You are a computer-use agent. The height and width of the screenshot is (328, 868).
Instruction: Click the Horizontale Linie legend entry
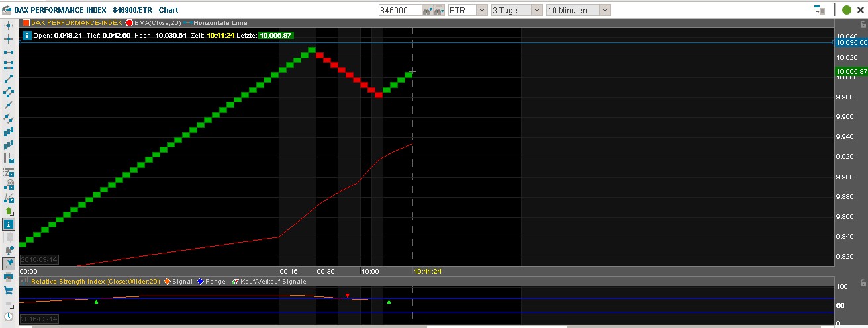[x=215, y=22]
